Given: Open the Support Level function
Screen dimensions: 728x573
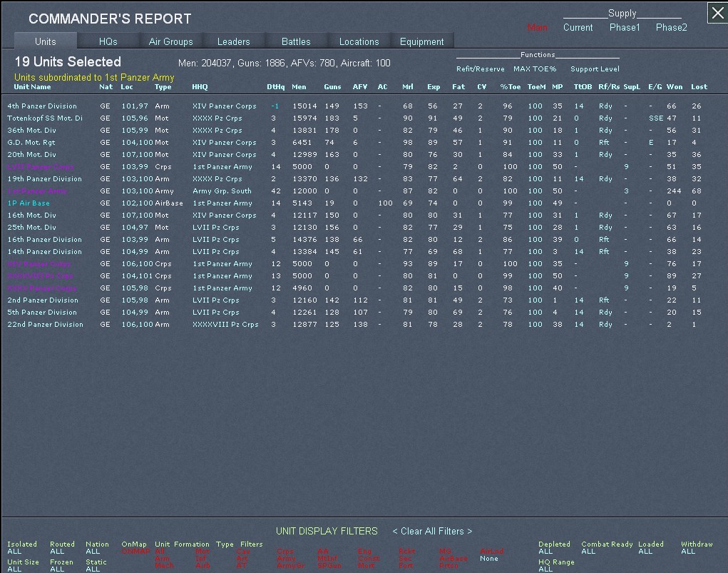Looking at the screenshot, I should click(595, 69).
